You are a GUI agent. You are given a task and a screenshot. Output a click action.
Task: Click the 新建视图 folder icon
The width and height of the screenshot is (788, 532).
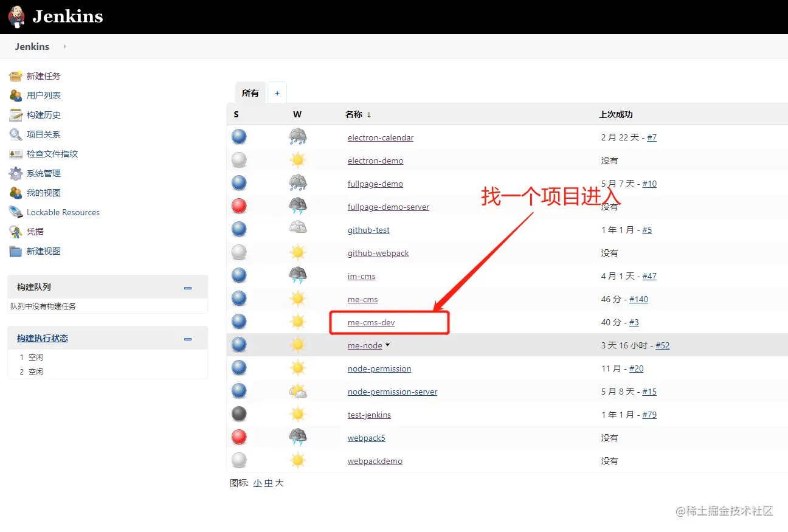[x=16, y=251]
